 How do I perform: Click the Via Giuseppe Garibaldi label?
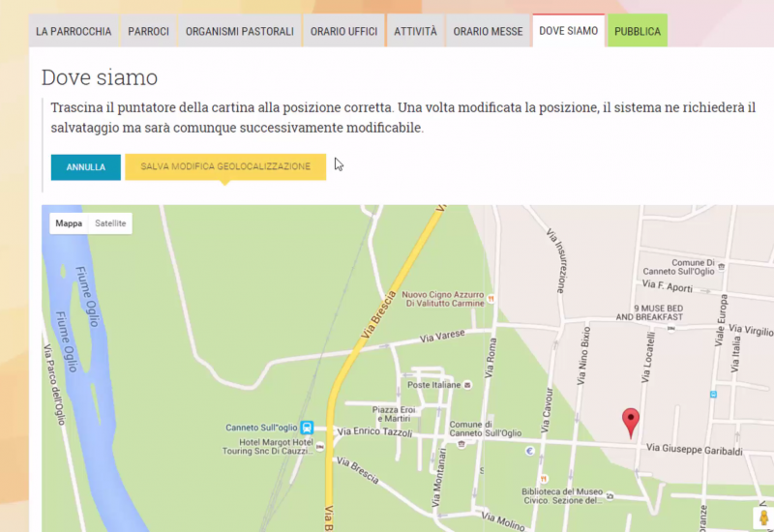pyautogui.click(x=694, y=449)
